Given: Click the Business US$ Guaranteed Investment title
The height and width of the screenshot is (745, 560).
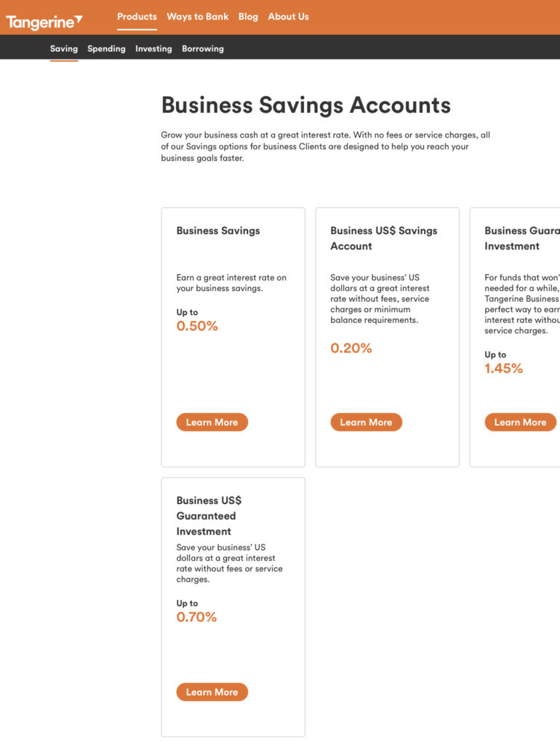Looking at the screenshot, I should coord(209,516).
